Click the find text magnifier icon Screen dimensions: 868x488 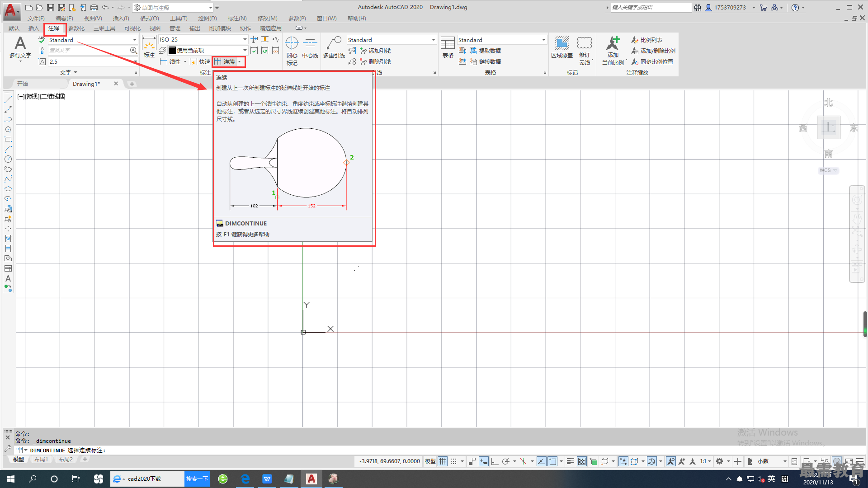coord(133,50)
